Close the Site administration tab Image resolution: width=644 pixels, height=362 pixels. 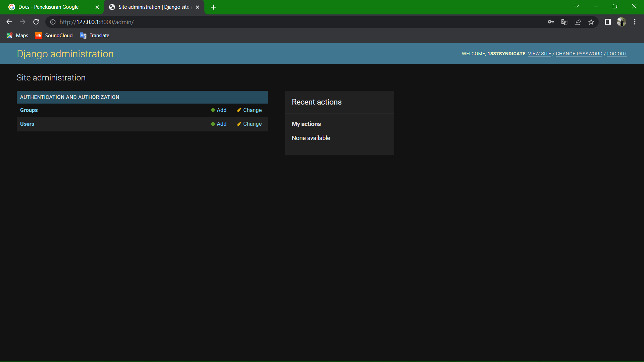pyautogui.click(x=198, y=7)
